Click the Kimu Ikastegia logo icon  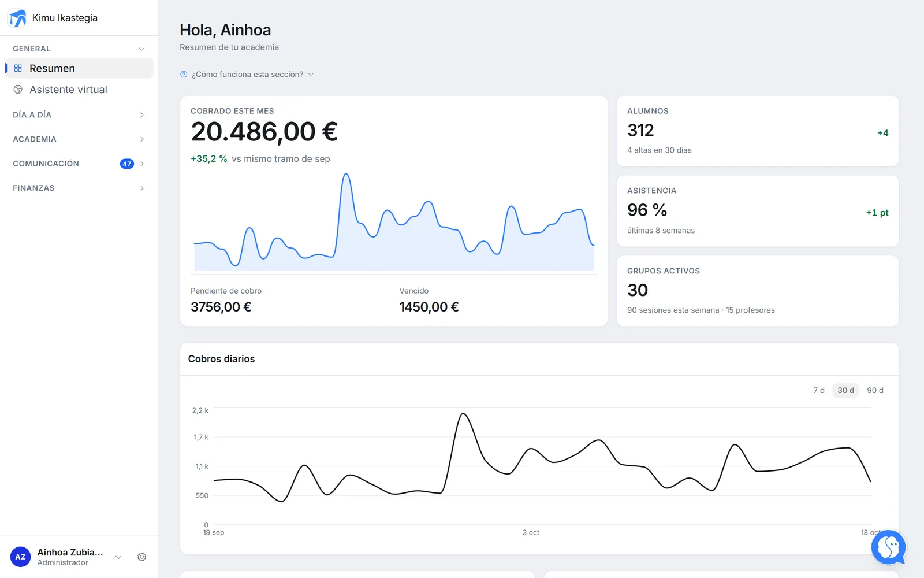18,18
